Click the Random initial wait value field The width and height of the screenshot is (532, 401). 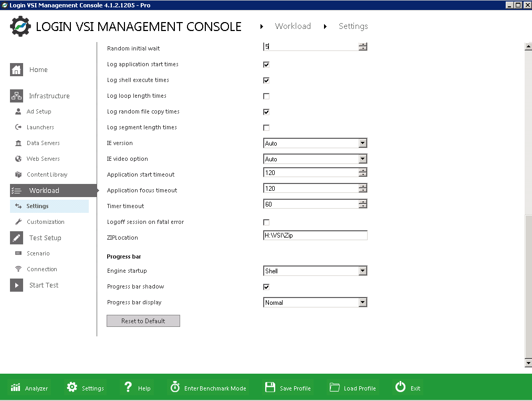pyautogui.click(x=311, y=47)
